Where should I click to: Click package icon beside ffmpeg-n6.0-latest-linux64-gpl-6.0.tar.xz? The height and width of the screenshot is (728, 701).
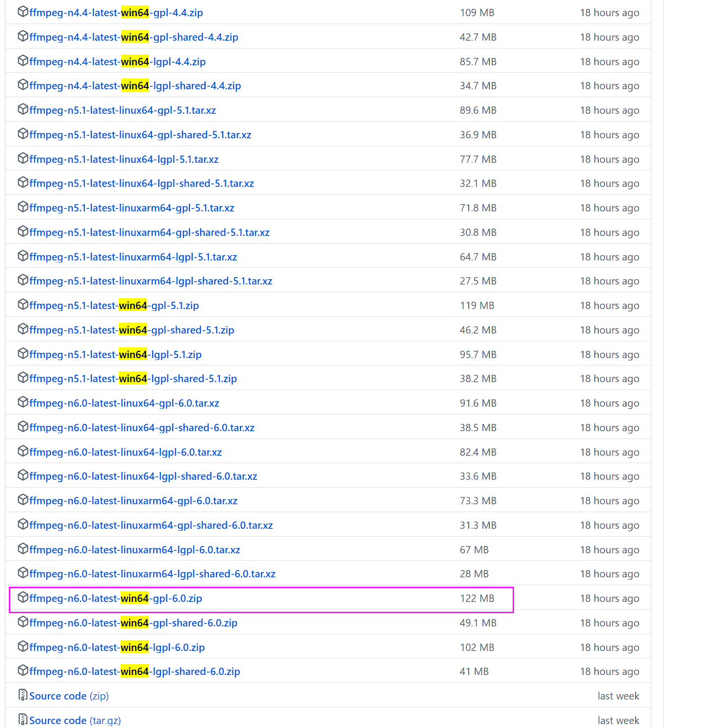coord(23,402)
